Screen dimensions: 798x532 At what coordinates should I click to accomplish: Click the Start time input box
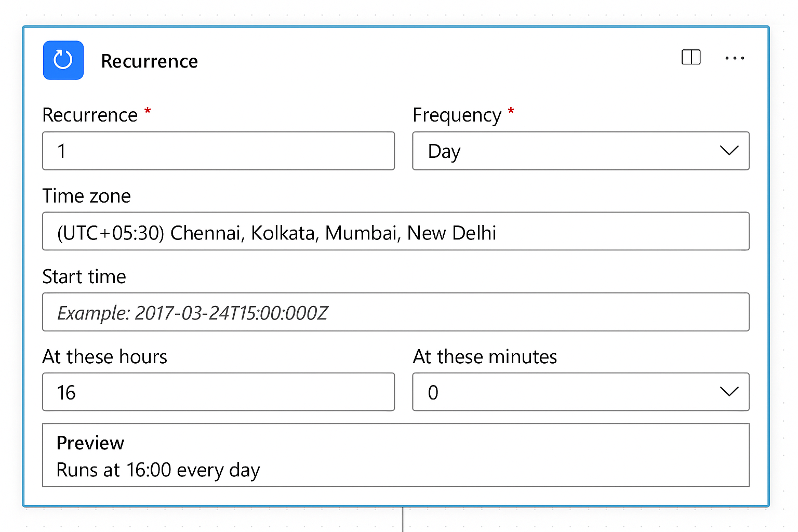click(x=395, y=312)
